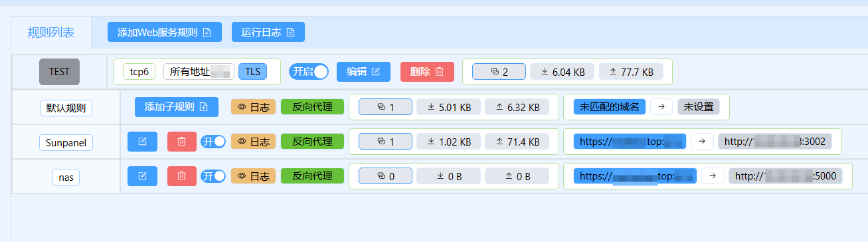The width and height of the screenshot is (868, 242).
Task: Click 反向代理 tag in nas row
Action: [312, 176]
